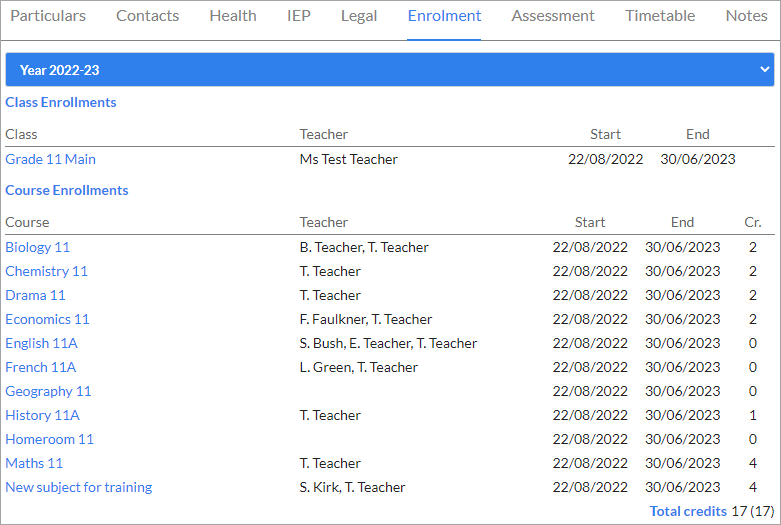Click the Ms Test Teacher cell
Screen dimensions: 781x525
349,159
